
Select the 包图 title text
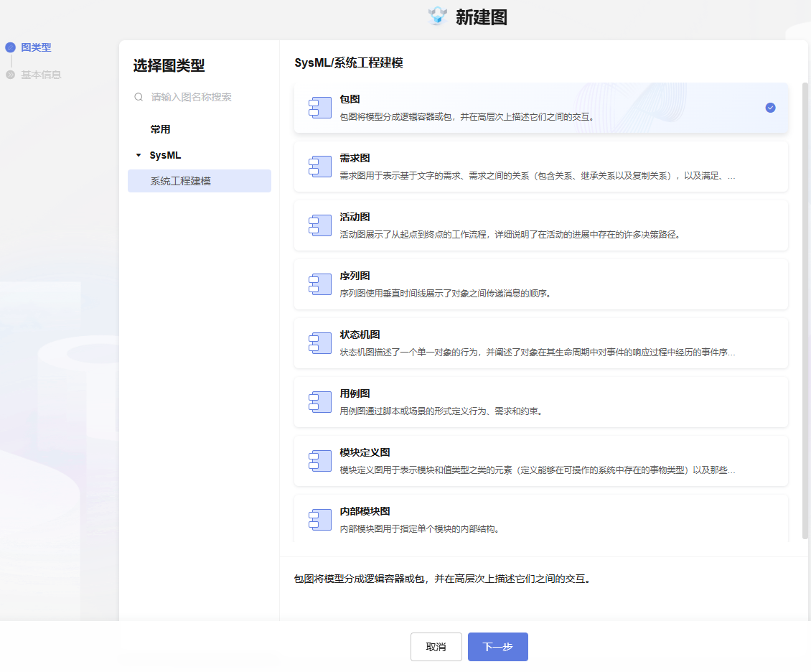tap(350, 99)
